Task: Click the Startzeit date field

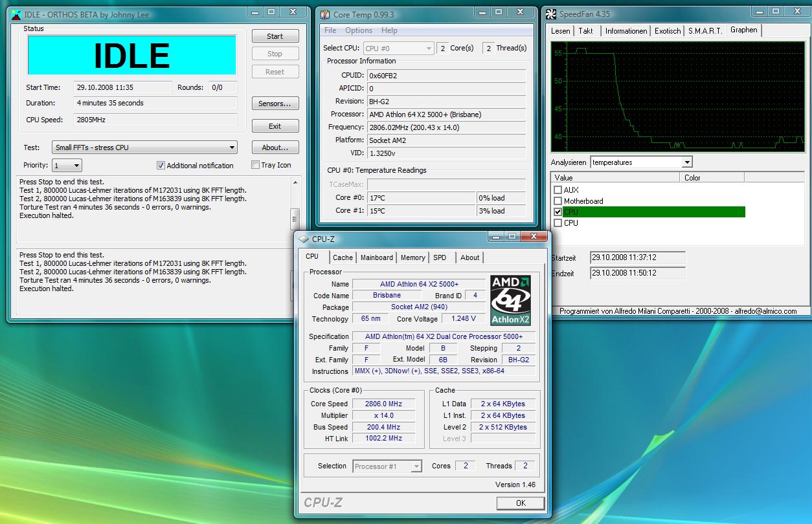Action: pyautogui.click(x=637, y=257)
